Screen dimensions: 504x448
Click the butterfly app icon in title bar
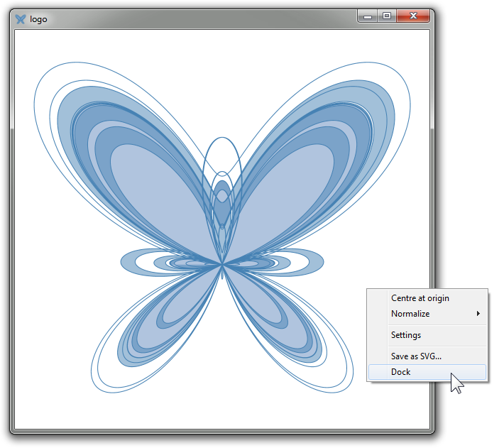point(21,19)
